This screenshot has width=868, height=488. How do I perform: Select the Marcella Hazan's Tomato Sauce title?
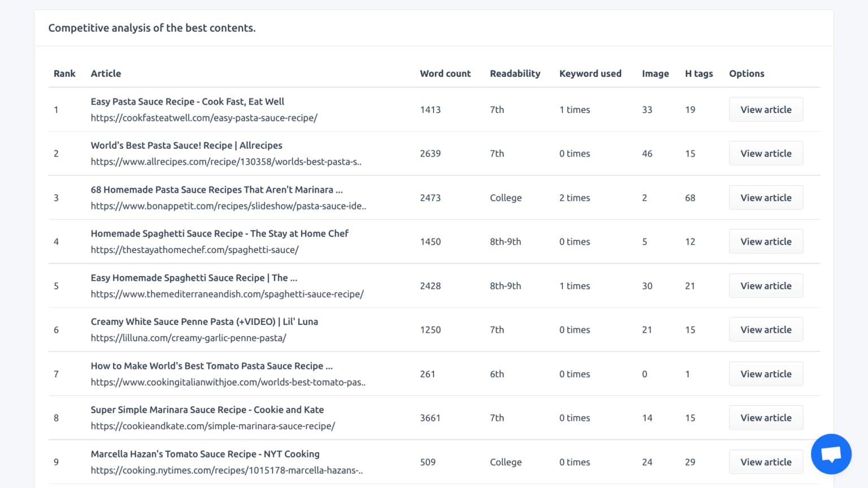coord(205,454)
